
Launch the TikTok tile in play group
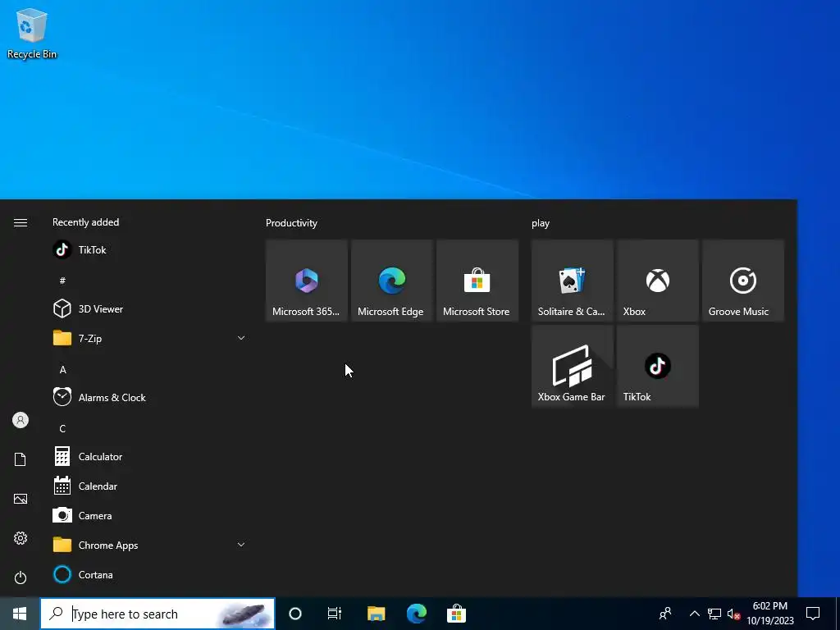coord(658,366)
